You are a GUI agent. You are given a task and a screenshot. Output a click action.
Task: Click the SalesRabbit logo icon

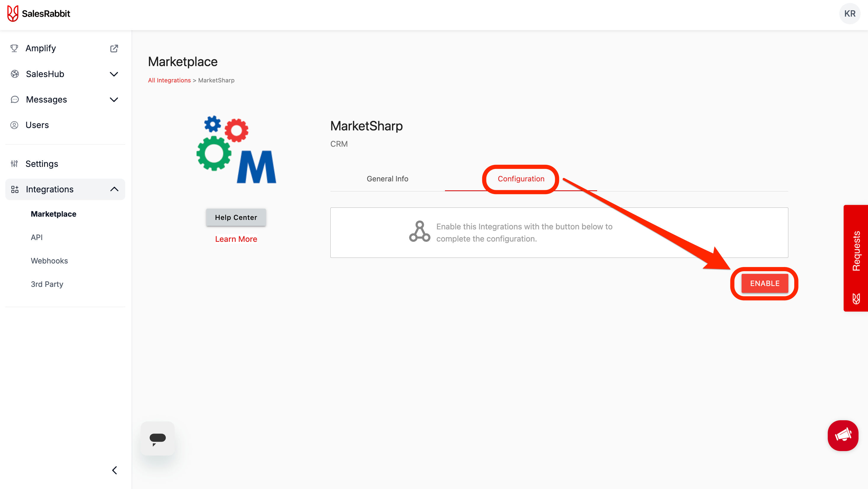click(x=13, y=14)
